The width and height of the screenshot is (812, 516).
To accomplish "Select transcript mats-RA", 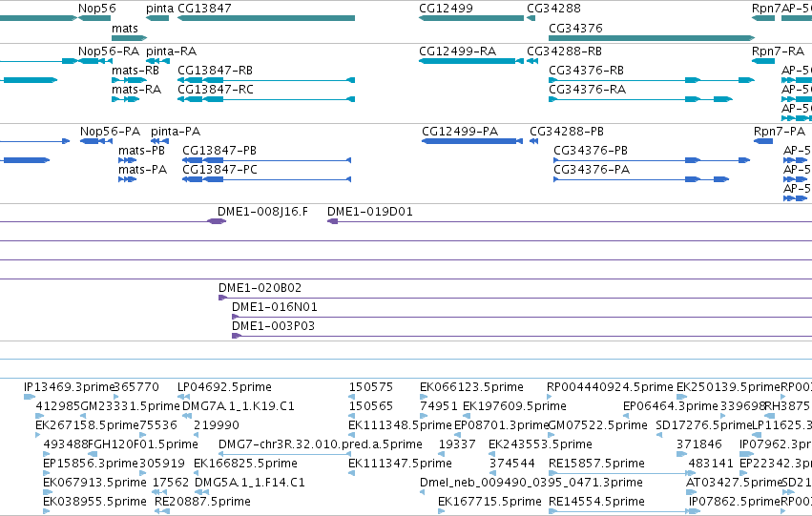I will (126, 99).
